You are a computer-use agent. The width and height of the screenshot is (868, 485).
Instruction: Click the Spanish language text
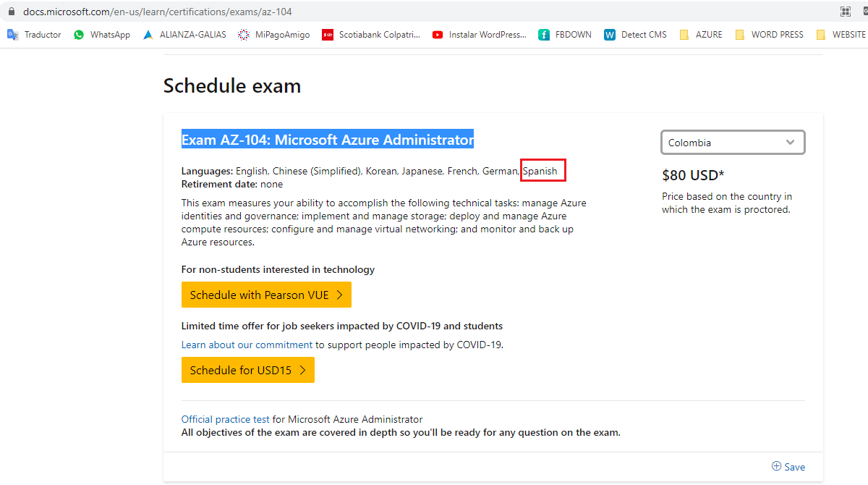coord(540,171)
